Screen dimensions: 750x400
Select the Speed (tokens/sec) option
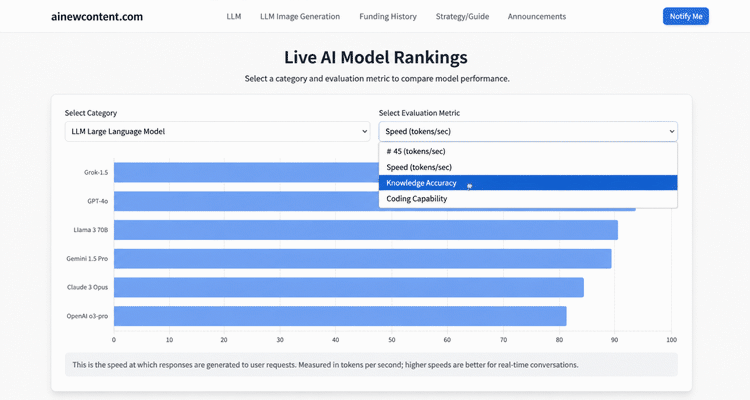coord(528,167)
